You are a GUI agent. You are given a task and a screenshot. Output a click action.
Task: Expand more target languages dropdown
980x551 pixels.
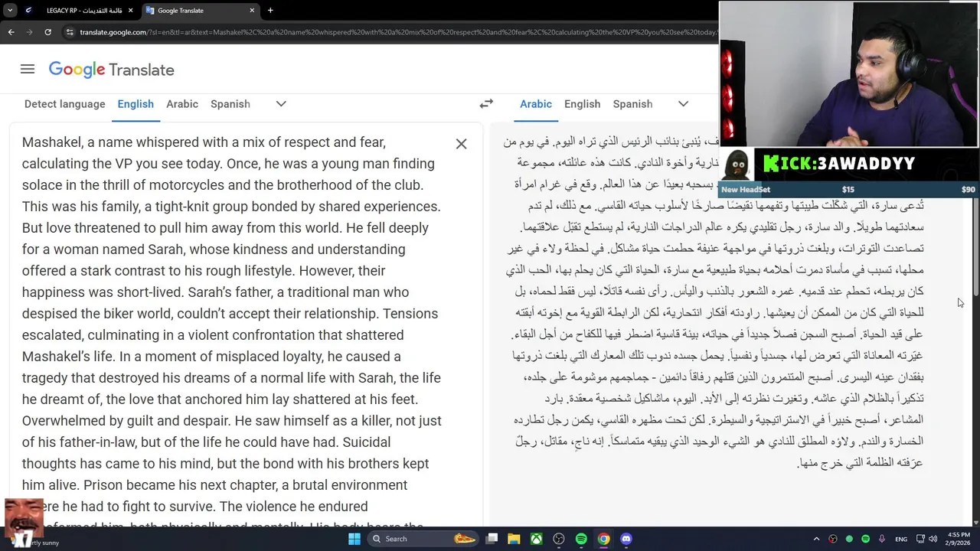[x=683, y=104]
